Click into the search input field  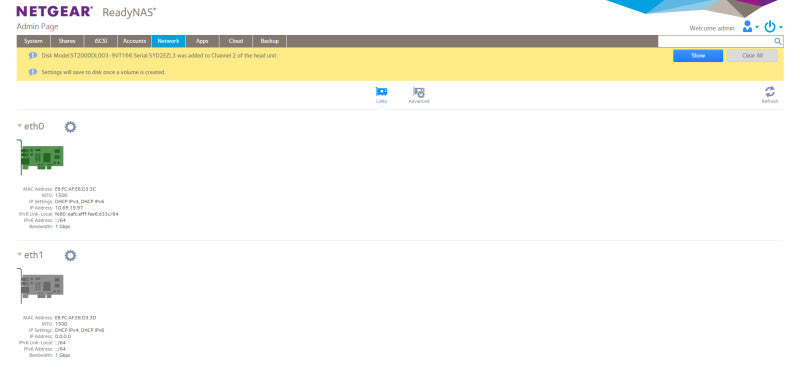pos(715,41)
